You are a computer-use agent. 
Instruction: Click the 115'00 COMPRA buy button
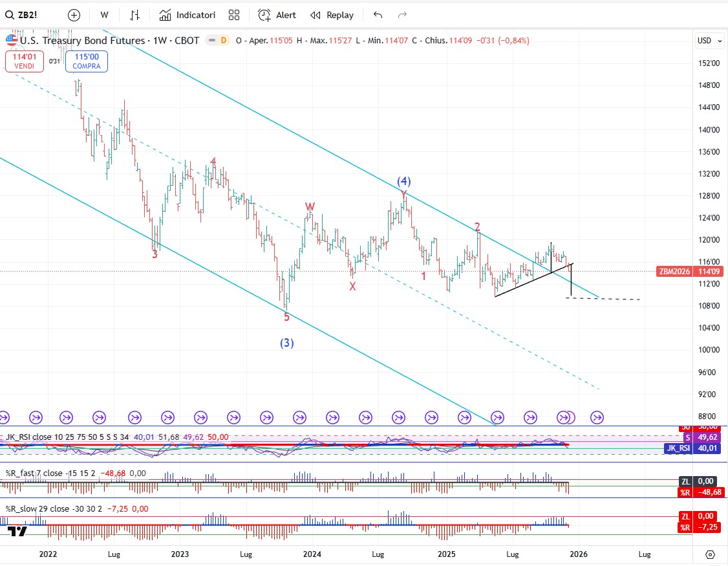tap(87, 61)
